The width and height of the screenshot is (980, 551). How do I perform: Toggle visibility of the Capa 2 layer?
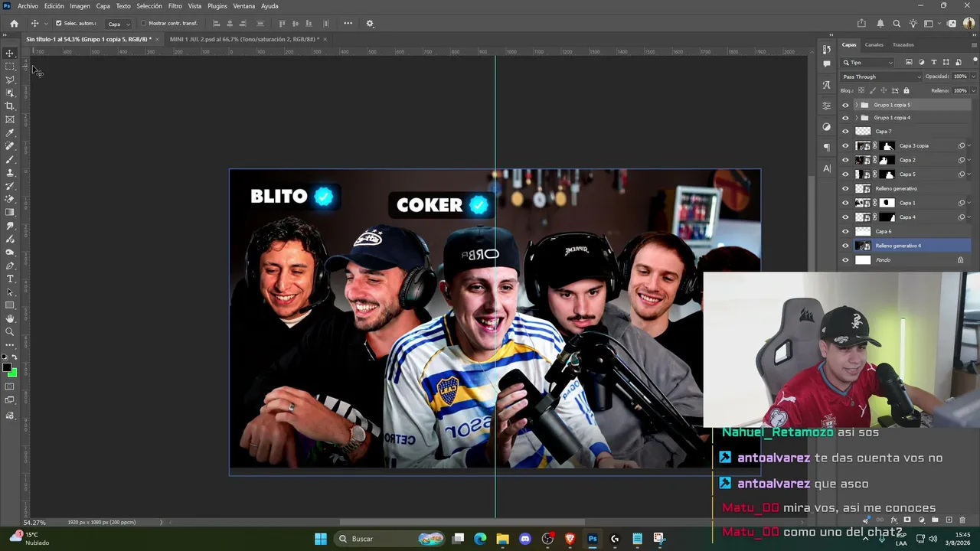(845, 160)
